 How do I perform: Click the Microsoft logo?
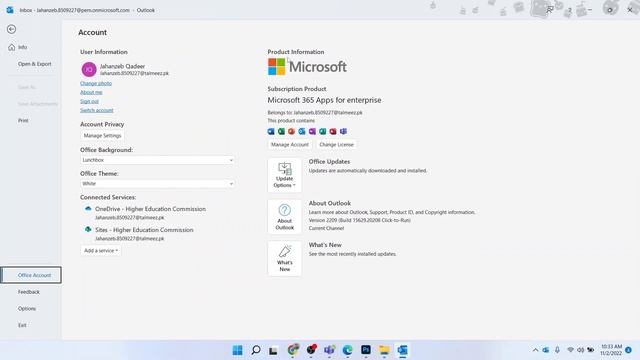coord(307,67)
